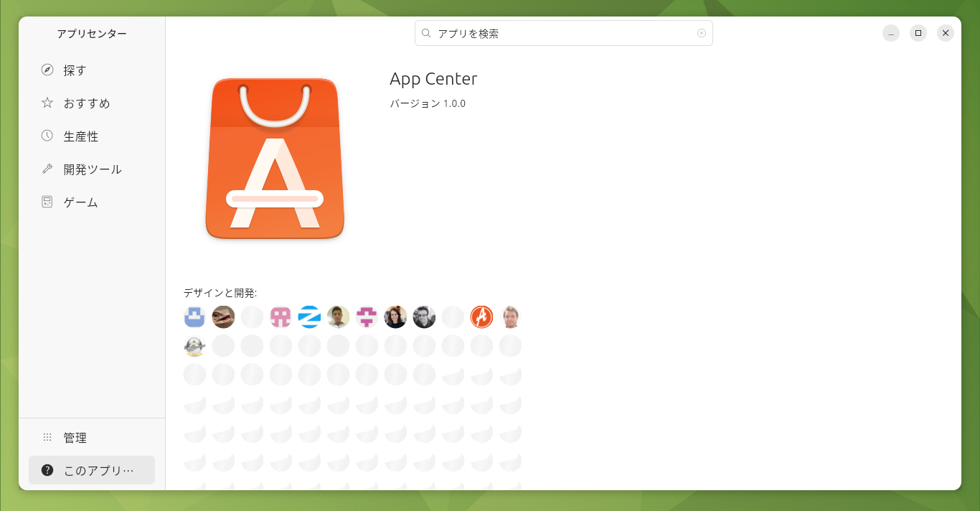Click the red App Center logo contributor avatar

[x=481, y=317]
